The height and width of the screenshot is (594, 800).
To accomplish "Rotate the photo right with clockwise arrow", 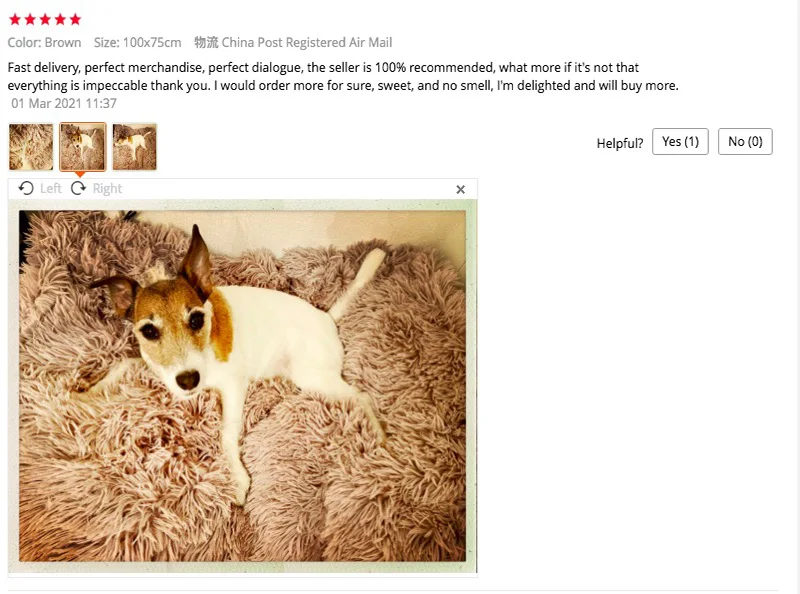I will [79, 188].
